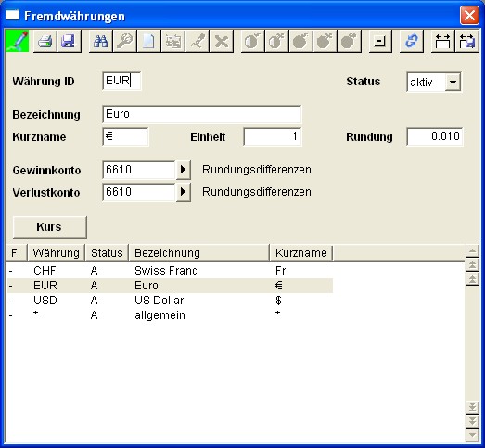Click the blue refresh arrows icon

click(x=412, y=41)
